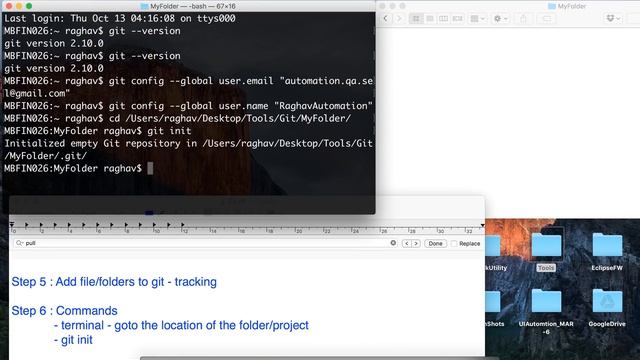Switch Finder to column view
Screen dimensions: 640x360
[x=443, y=18]
